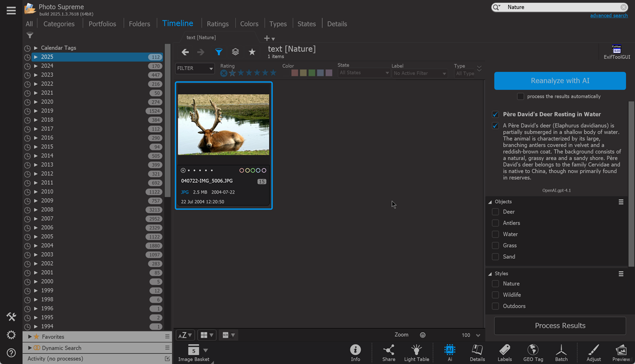Clear rating with the circle-x icon
Image resolution: width=635 pixels, height=364 pixels.
pos(223,73)
